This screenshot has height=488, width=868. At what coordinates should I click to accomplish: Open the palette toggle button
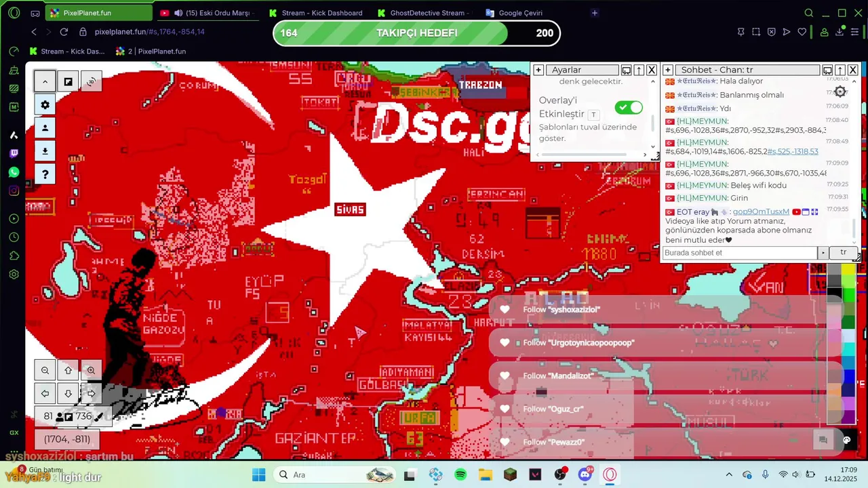846,440
